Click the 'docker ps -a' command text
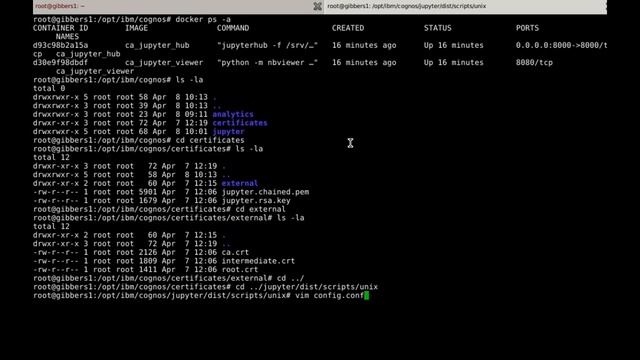The image size is (640, 360). coord(203,19)
